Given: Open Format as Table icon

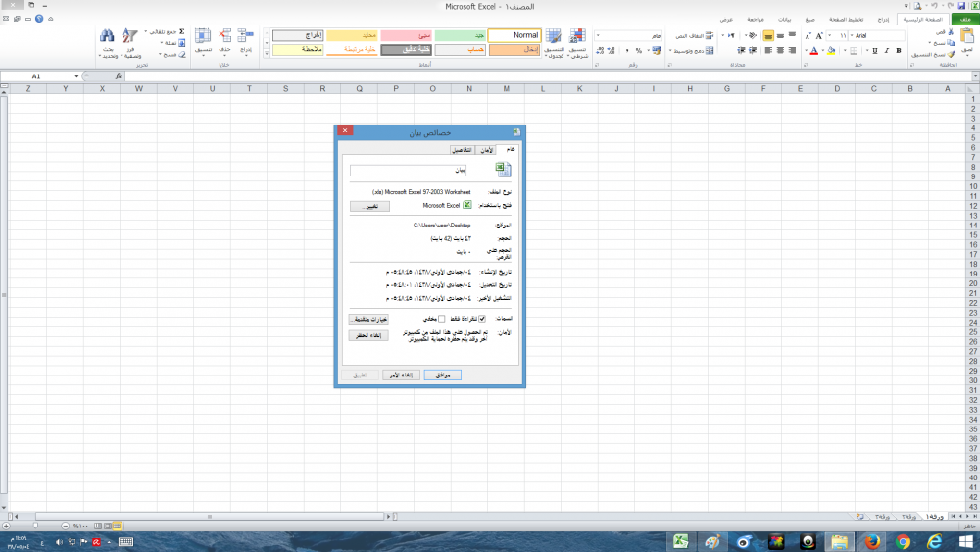Looking at the screenshot, I should (553, 36).
